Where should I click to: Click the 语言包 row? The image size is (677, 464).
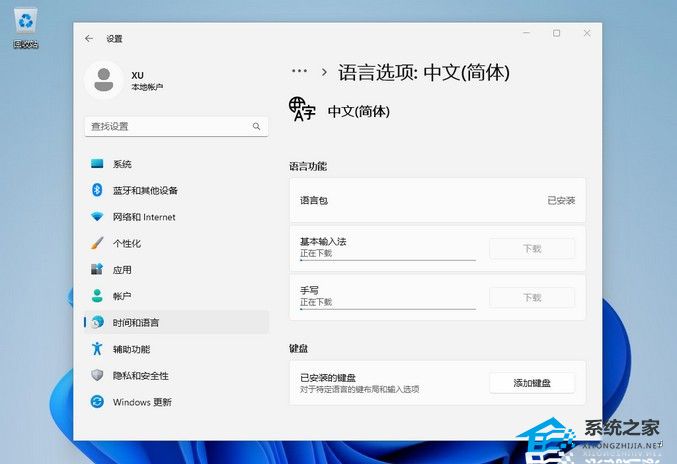[437, 200]
